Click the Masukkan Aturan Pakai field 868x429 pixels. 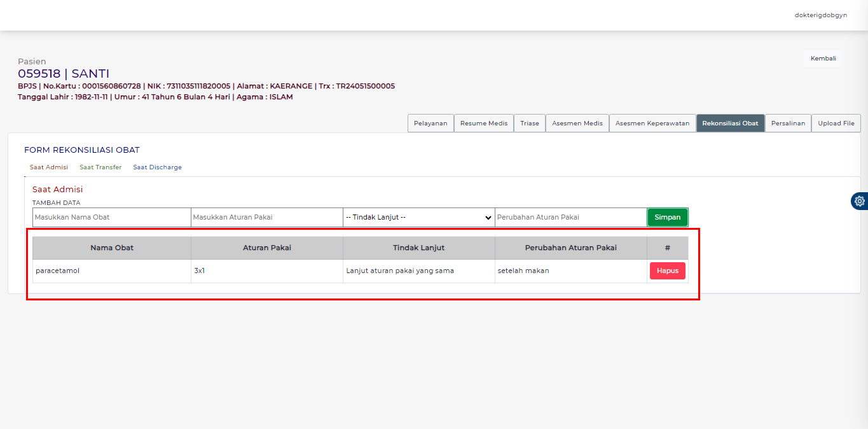tap(266, 217)
